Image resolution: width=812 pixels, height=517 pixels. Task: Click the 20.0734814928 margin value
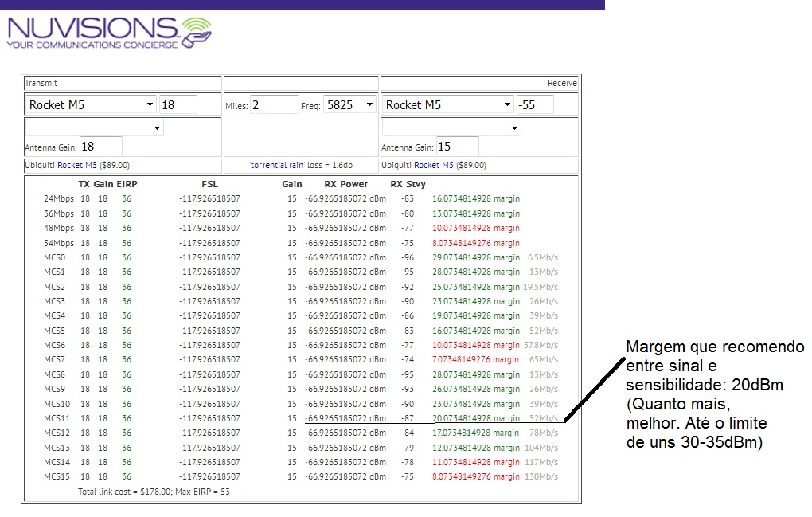point(476,418)
